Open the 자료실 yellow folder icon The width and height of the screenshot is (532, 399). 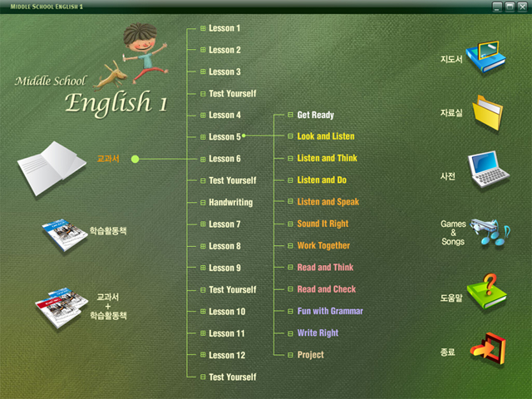pos(488,113)
